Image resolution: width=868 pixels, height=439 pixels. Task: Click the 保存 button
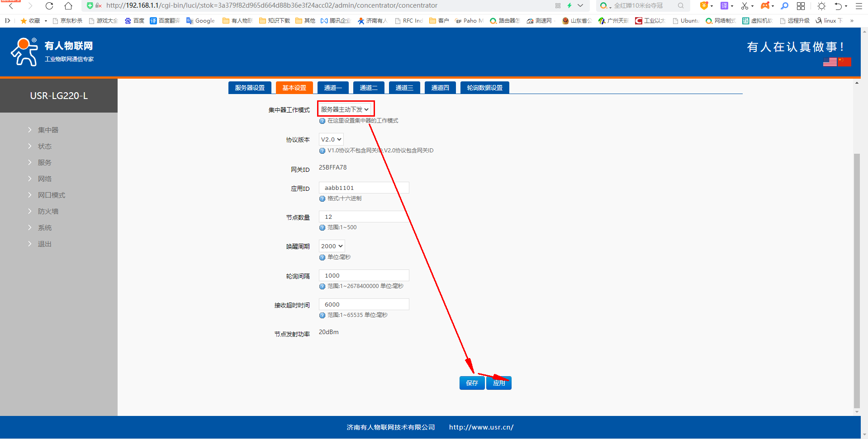click(x=472, y=383)
